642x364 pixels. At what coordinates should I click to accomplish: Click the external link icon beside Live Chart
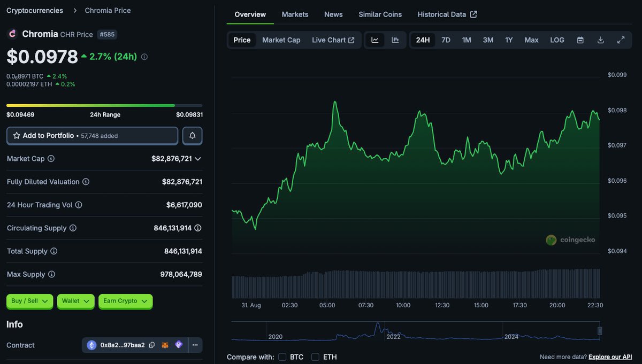(x=351, y=40)
